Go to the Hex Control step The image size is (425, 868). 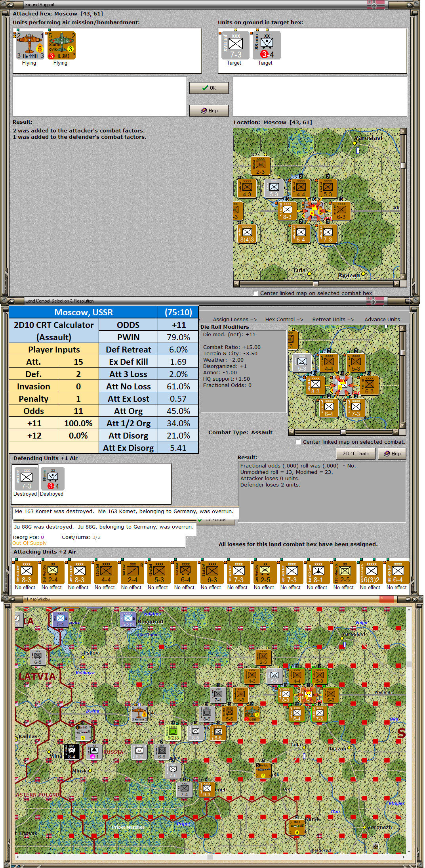coord(284,320)
